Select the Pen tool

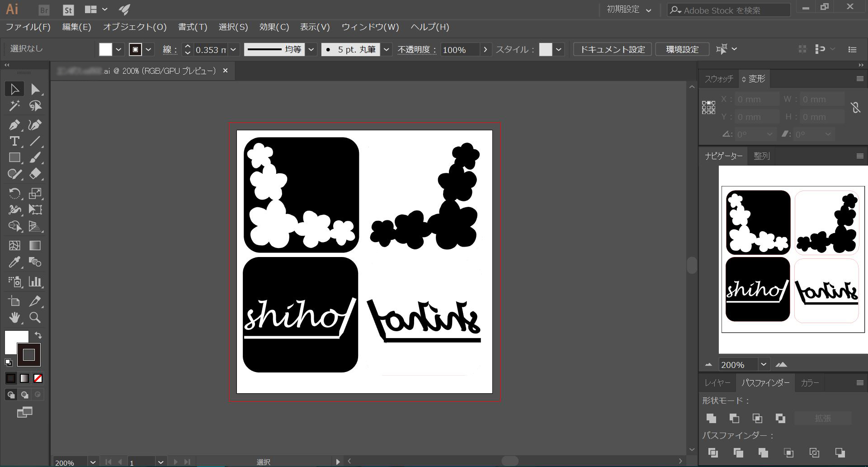[14, 125]
